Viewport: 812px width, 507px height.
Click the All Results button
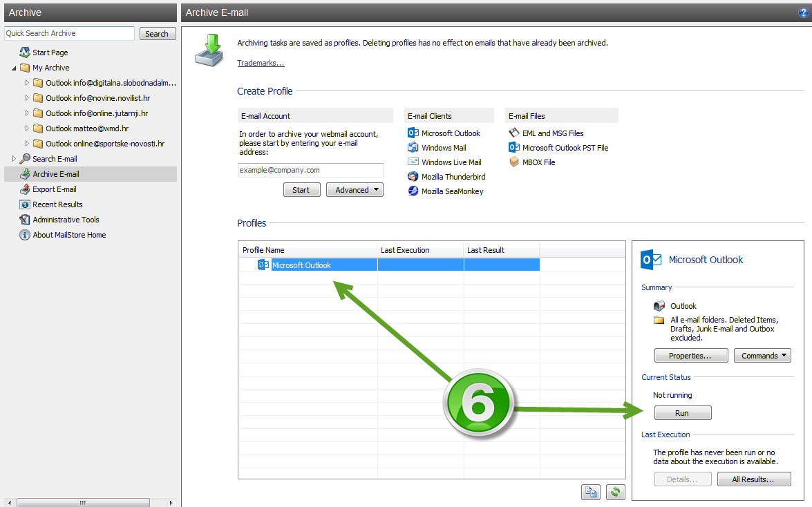[x=753, y=479]
